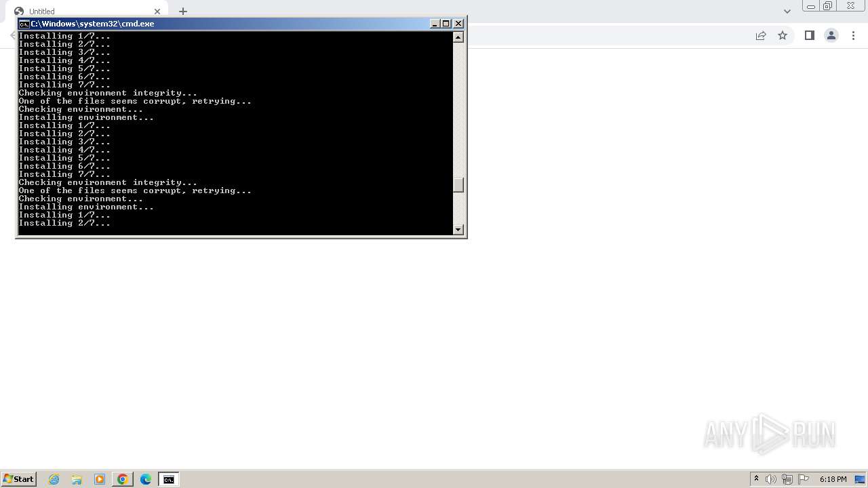Open Chrome tab search dropdown

787,12
